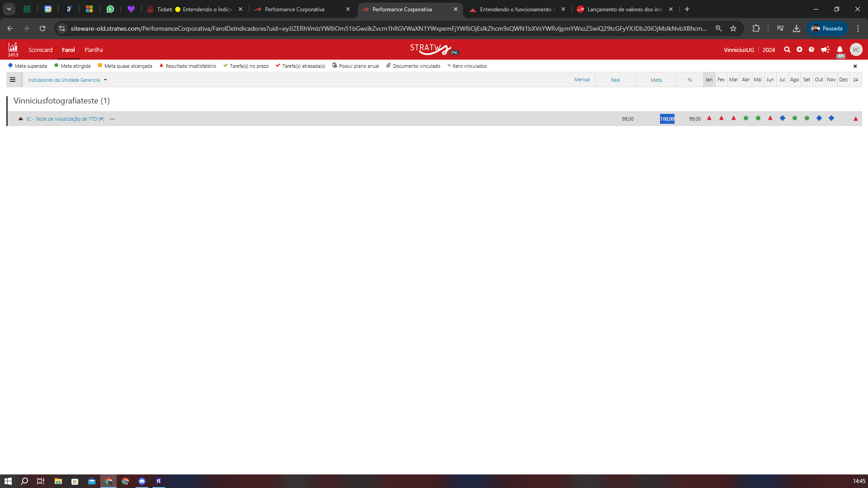The image size is (868, 488).
Task: Switch to the Planilha tab
Action: point(94,50)
